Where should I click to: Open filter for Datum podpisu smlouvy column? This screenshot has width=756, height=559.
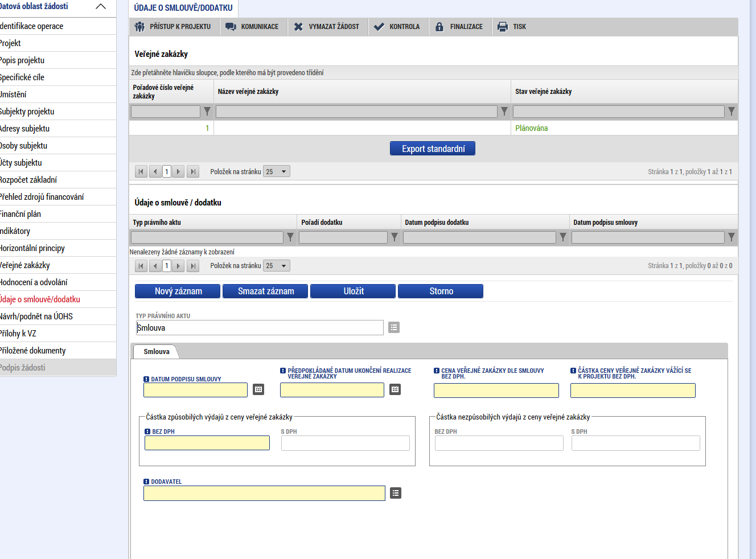click(x=732, y=237)
